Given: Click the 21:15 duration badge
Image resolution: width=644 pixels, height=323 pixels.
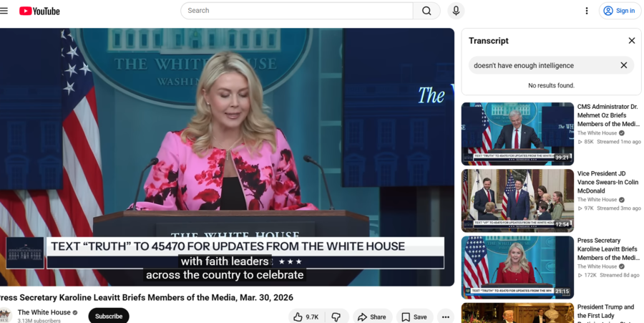Looking at the screenshot, I should pyautogui.click(x=562, y=291).
